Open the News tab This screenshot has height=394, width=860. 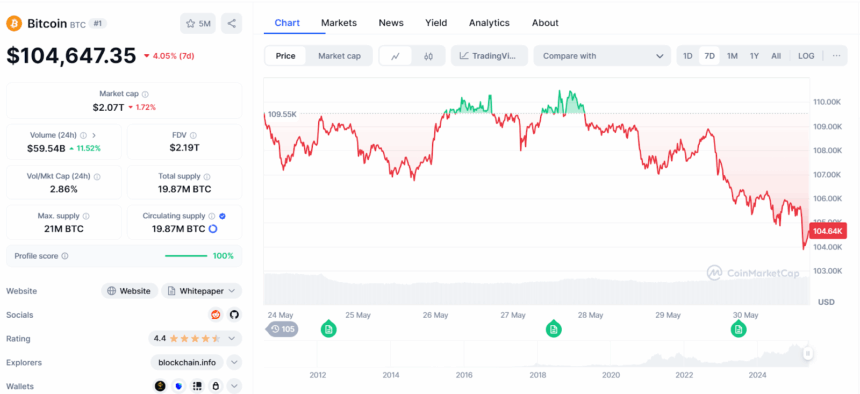[391, 23]
